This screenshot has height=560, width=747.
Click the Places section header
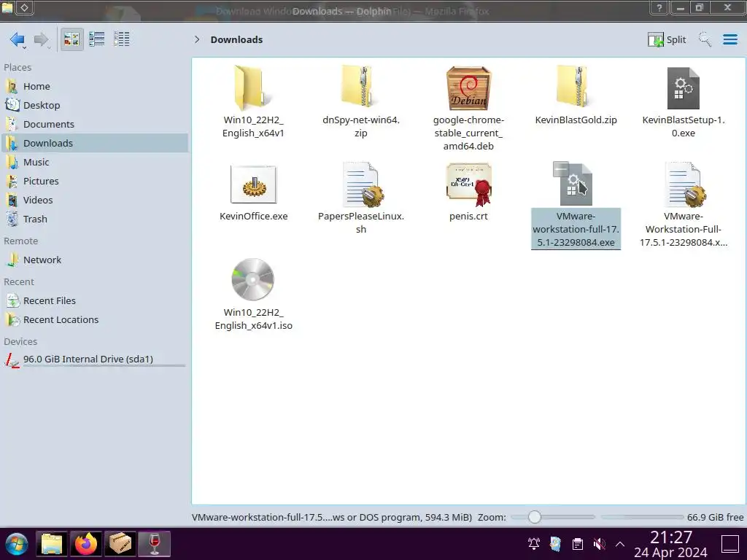click(x=18, y=68)
